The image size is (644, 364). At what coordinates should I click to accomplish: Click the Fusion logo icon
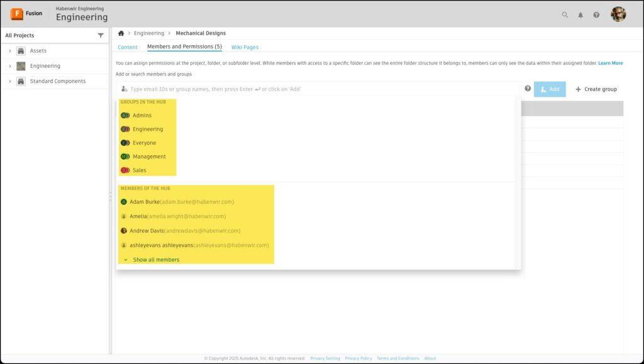click(x=17, y=14)
